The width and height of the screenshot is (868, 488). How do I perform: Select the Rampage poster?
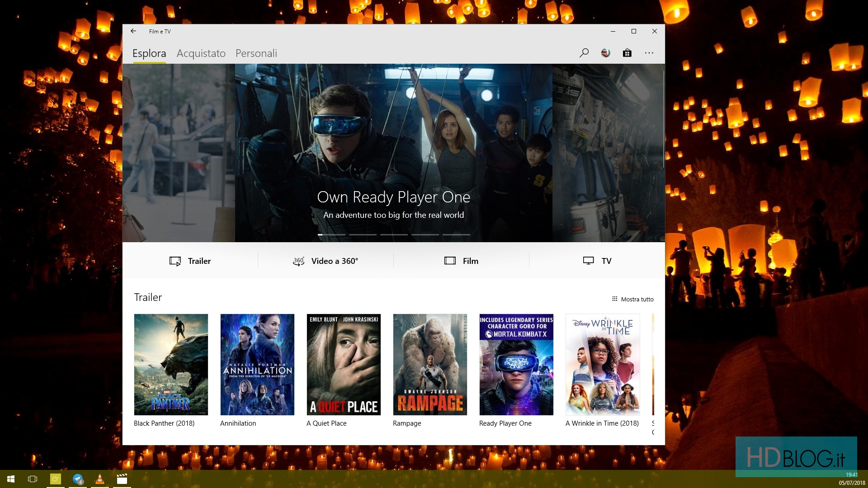[430, 365]
